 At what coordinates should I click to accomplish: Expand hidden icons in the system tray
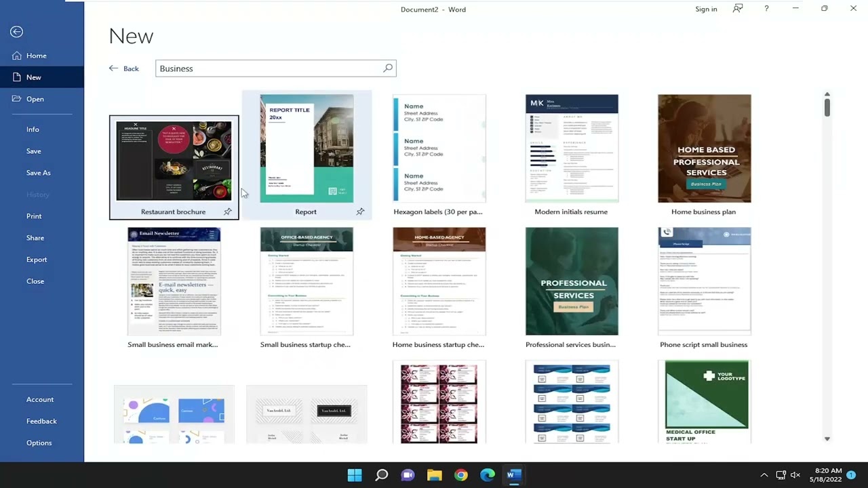764,474
